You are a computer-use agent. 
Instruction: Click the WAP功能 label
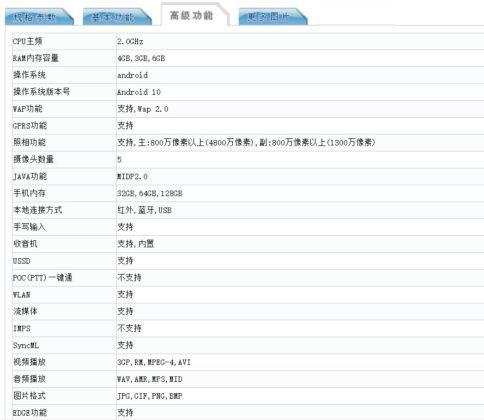(x=28, y=109)
